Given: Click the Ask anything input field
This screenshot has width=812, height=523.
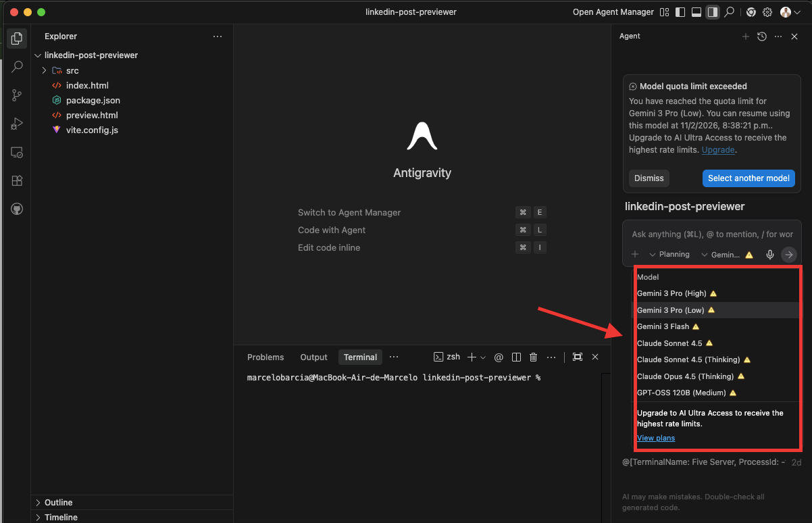Looking at the screenshot, I should tap(711, 234).
